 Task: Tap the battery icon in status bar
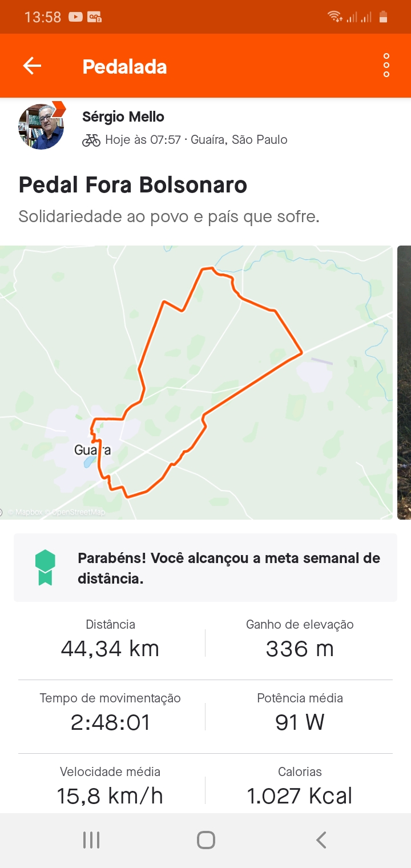[x=384, y=17]
